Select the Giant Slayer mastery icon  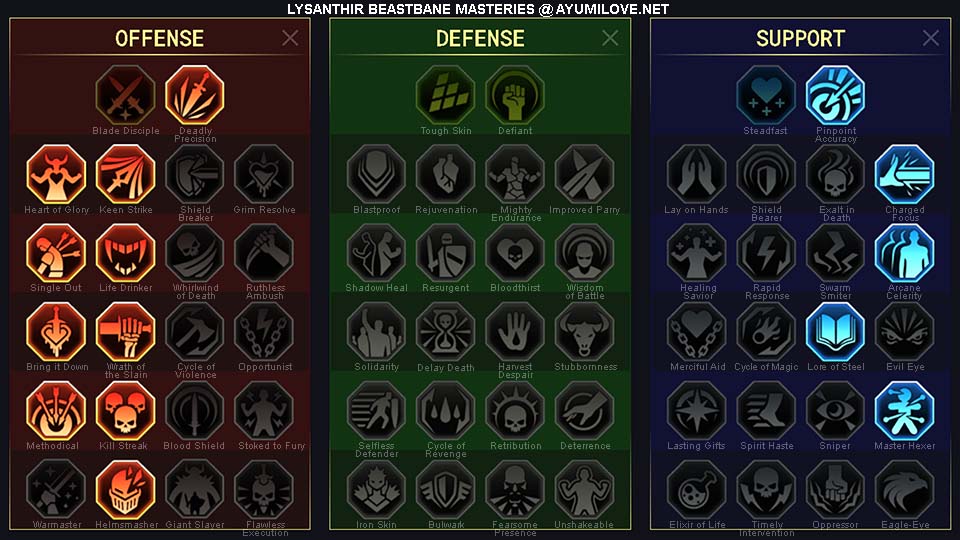pos(195,490)
